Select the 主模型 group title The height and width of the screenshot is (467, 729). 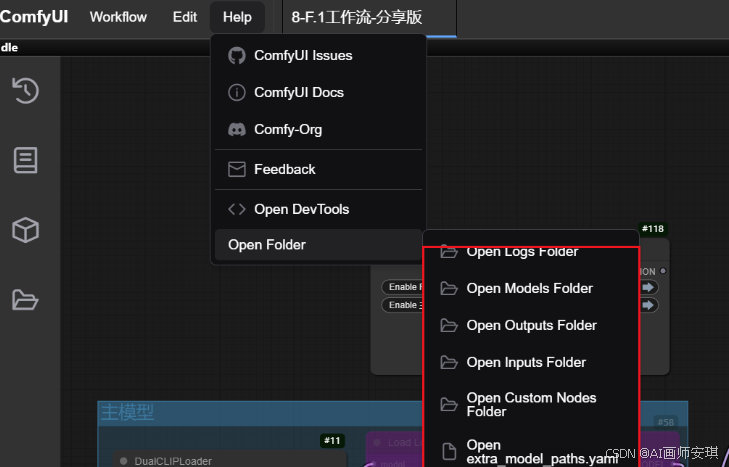(127, 412)
